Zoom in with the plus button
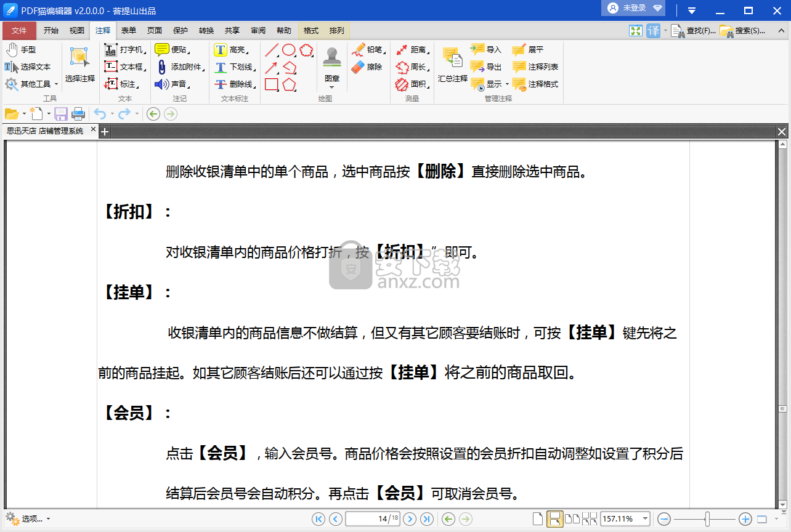The width and height of the screenshot is (791, 532). (745, 519)
